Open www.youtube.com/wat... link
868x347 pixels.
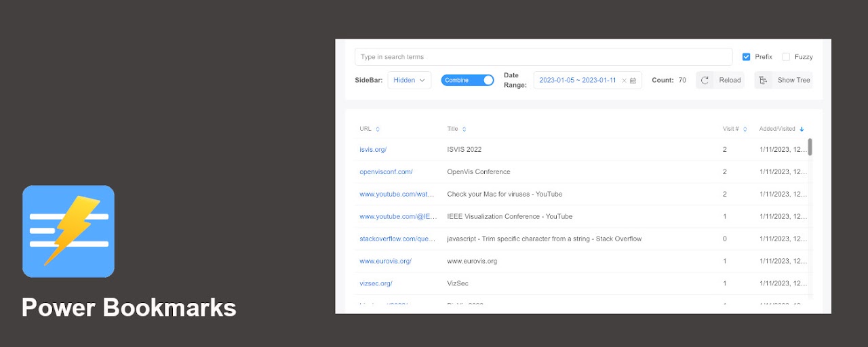pos(396,194)
